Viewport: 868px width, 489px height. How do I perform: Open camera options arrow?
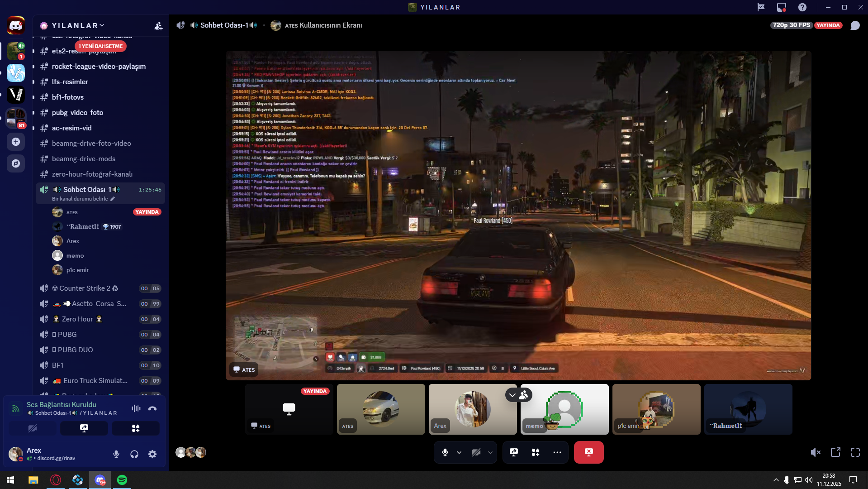tap(490, 452)
